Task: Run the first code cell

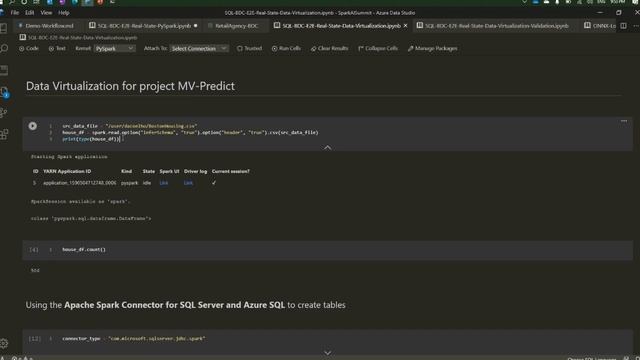Action: click(x=33, y=126)
